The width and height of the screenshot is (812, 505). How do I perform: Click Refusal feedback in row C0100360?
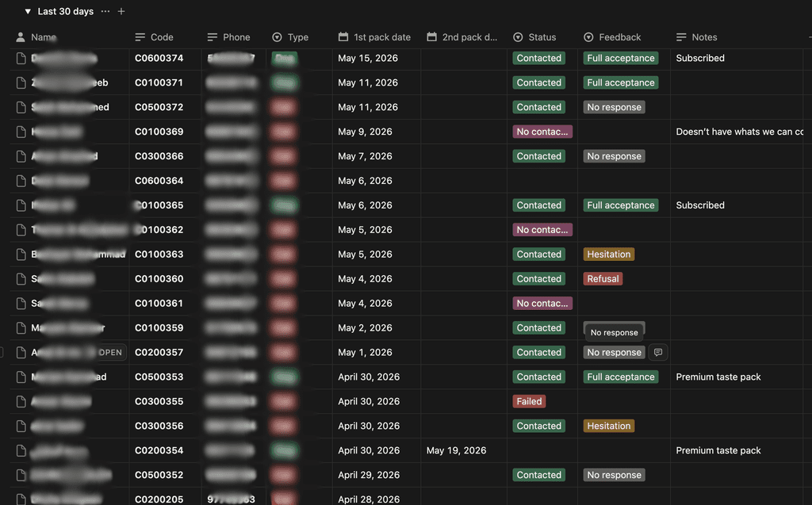(603, 278)
